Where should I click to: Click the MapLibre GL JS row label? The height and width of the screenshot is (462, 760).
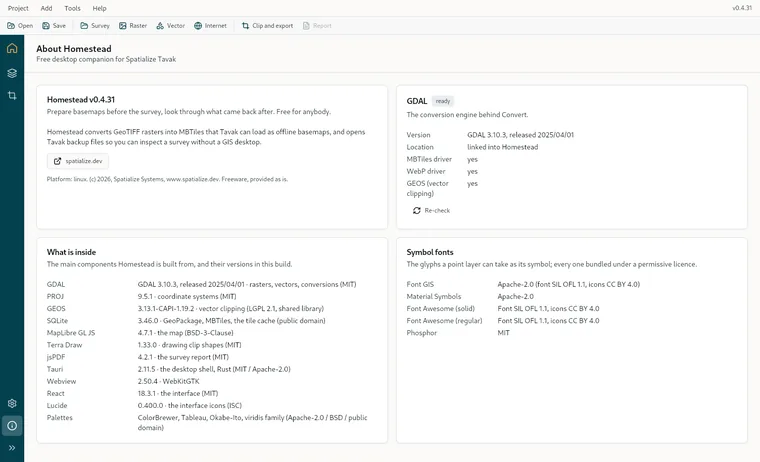(71, 333)
